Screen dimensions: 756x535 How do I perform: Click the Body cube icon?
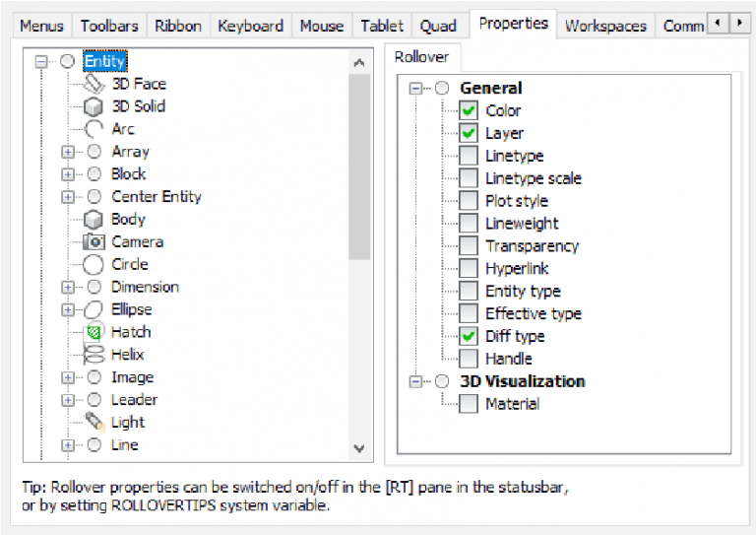[x=94, y=220]
